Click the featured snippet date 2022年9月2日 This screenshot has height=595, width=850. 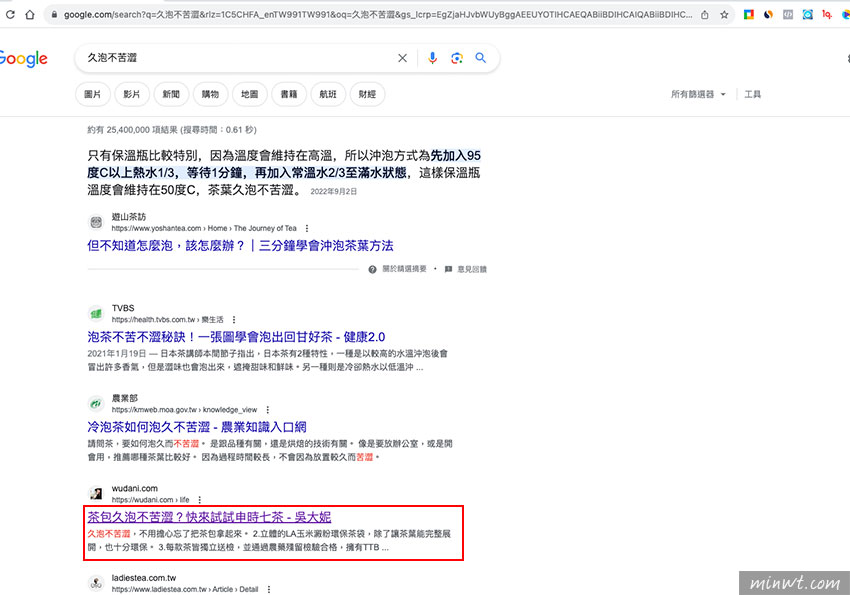tap(333, 191)
